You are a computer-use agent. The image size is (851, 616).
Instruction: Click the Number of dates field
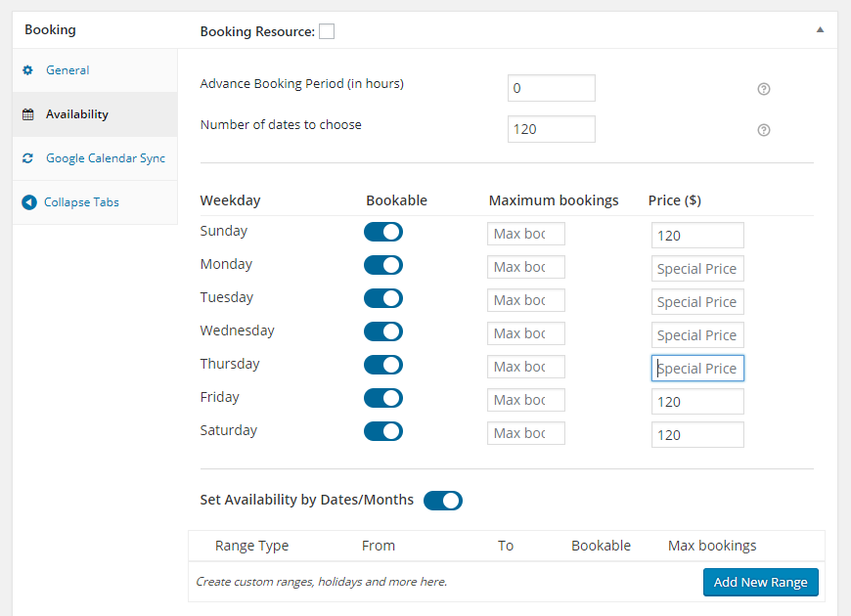[x=552, y=129]
